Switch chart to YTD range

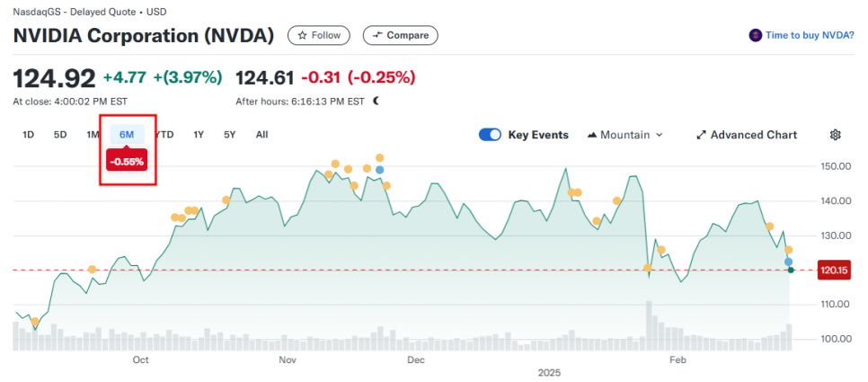click(x=164, y=135)
